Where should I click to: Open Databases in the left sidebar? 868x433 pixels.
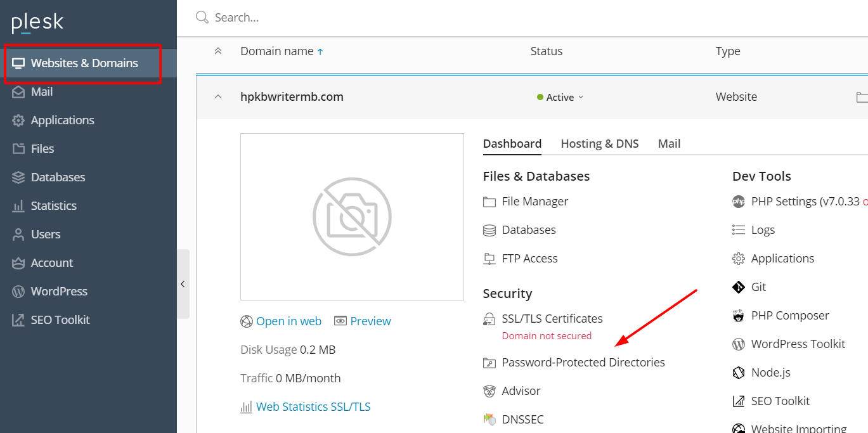58,178
